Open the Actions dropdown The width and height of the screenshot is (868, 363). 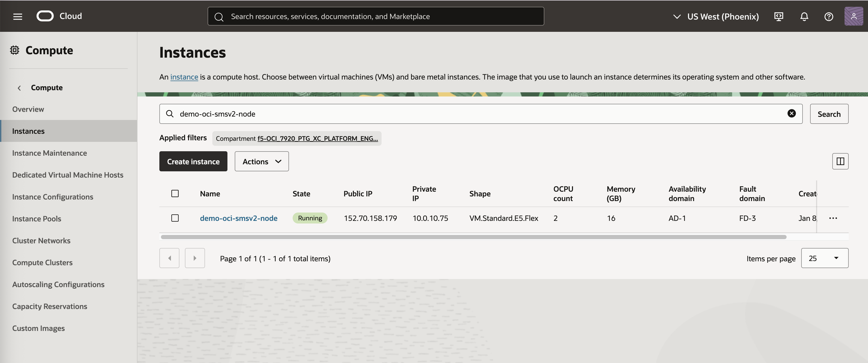(x=262, y=161)
